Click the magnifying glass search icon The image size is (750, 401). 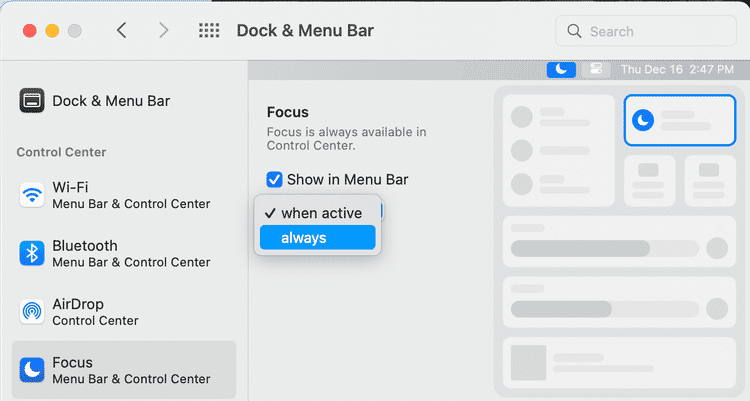pos(575,32)
